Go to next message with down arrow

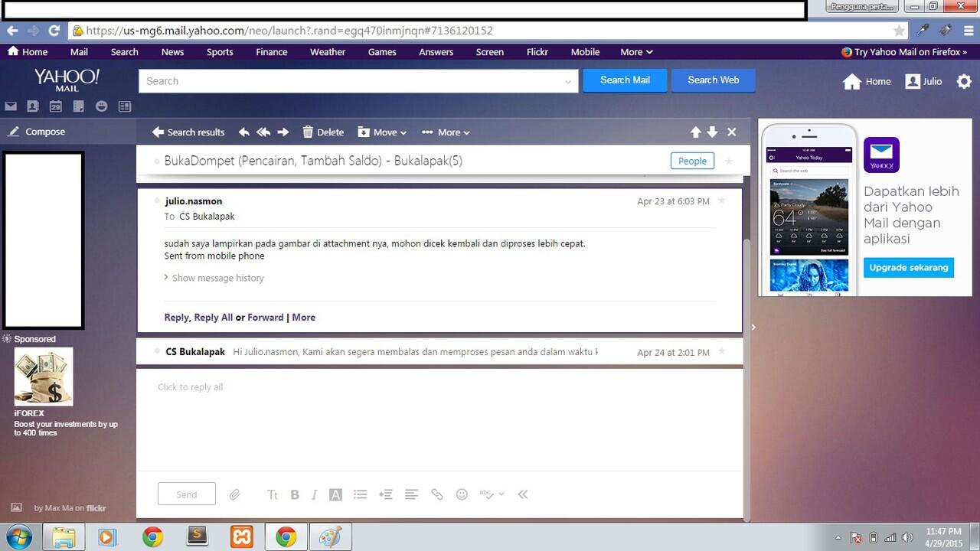point(712,132)
